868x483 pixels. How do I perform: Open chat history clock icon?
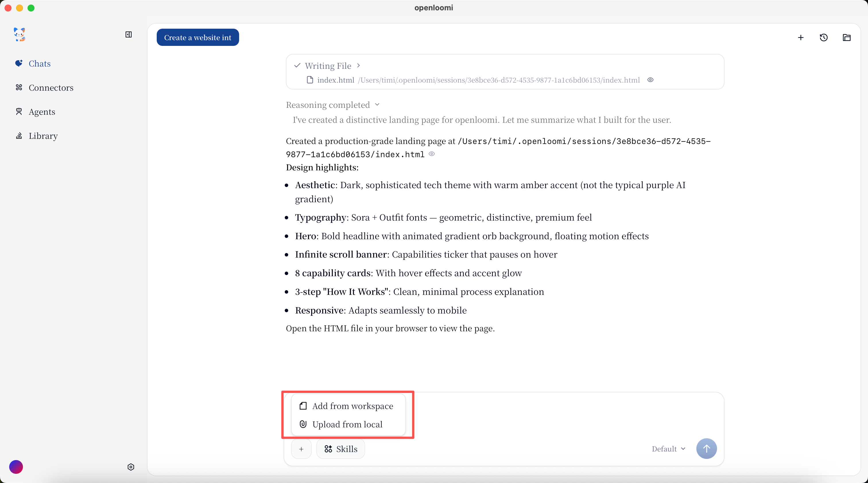(824, 37)
